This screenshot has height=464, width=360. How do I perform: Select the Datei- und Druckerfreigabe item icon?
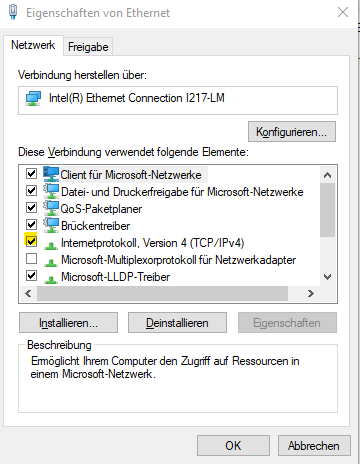51,191
